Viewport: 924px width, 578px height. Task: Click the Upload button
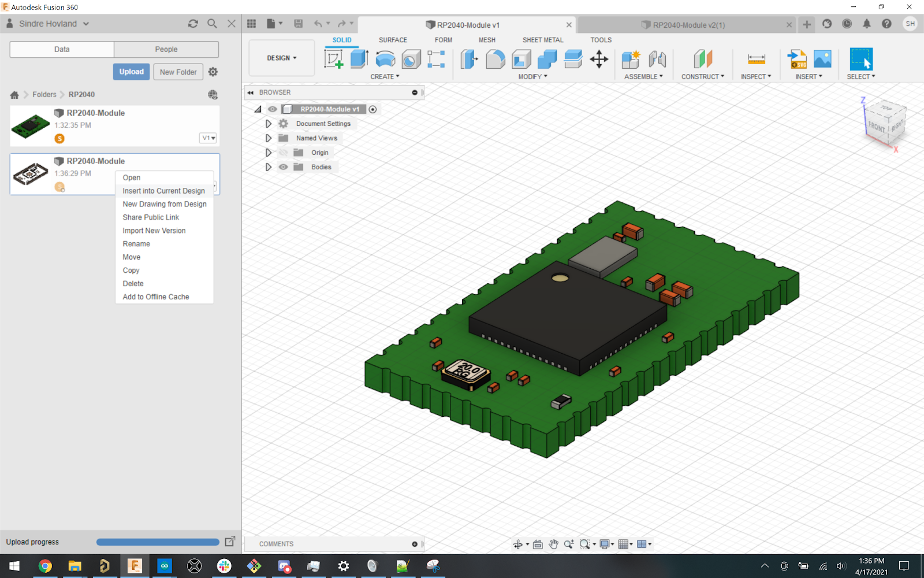[131, 72]
